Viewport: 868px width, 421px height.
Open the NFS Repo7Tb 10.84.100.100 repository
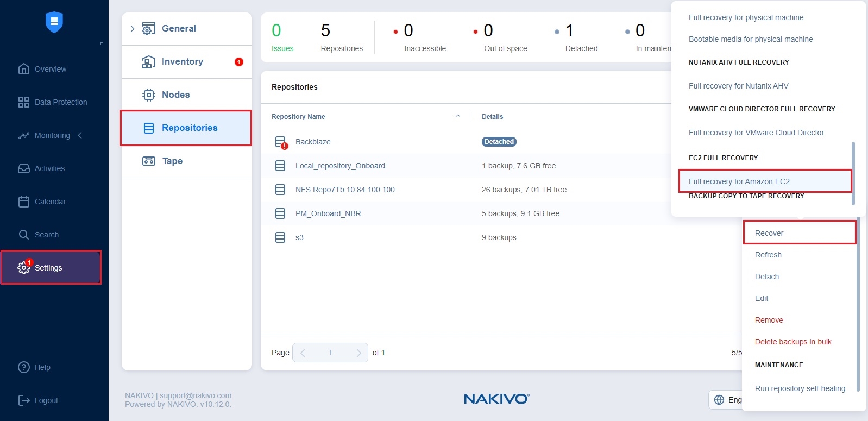click(345, 190)
